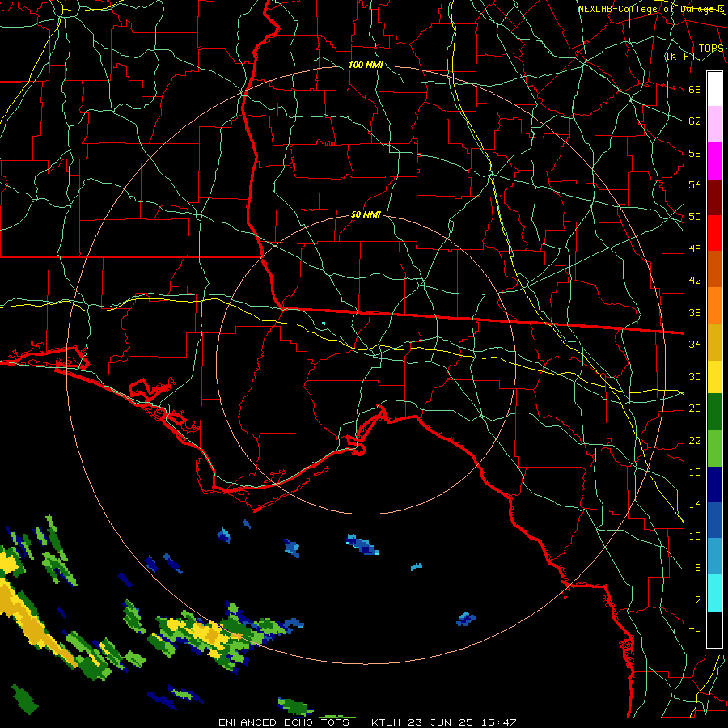Select the bright red legend swatch

point(714,233)
